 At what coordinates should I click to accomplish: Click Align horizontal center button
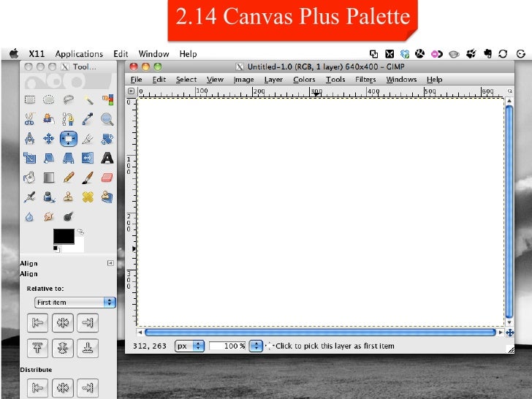coord(63,323)
